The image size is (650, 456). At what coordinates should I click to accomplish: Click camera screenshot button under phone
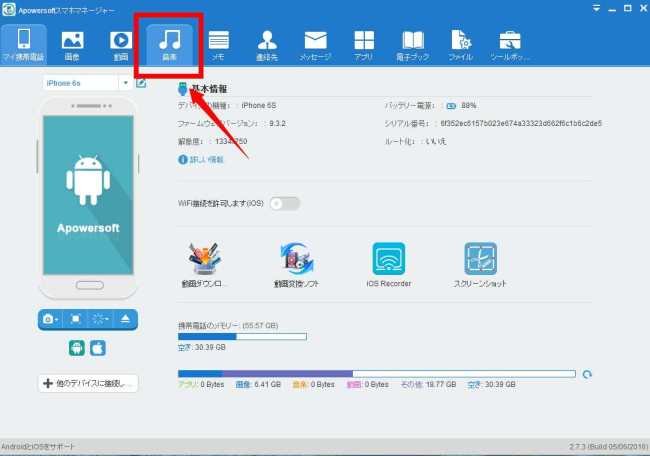click(50, 319)
